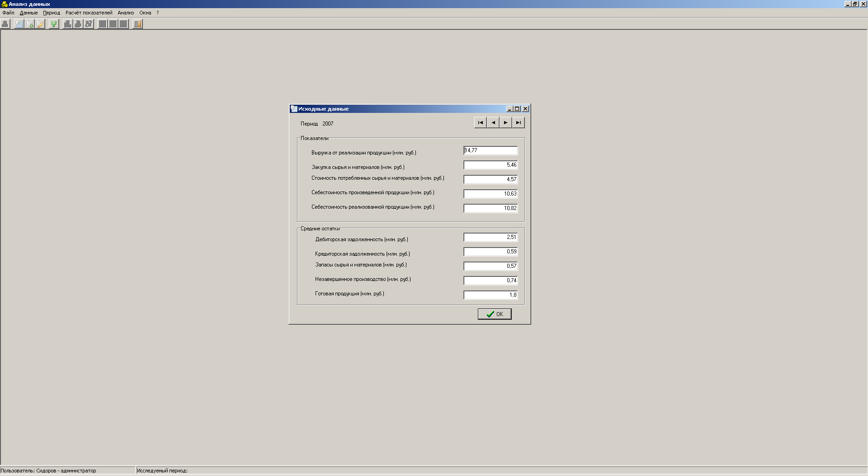Click the Дебиторская задолженность label
Screen dimensions: 868x476
pyautogui.click(x=362, y=239)
